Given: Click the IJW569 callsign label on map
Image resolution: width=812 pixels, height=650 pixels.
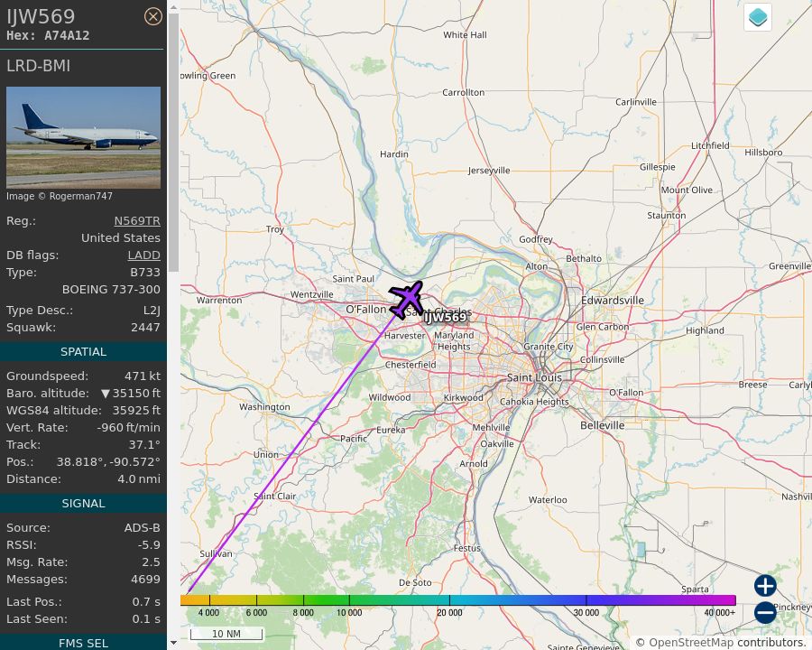Looking at the screenshot, I should point(447,318).
